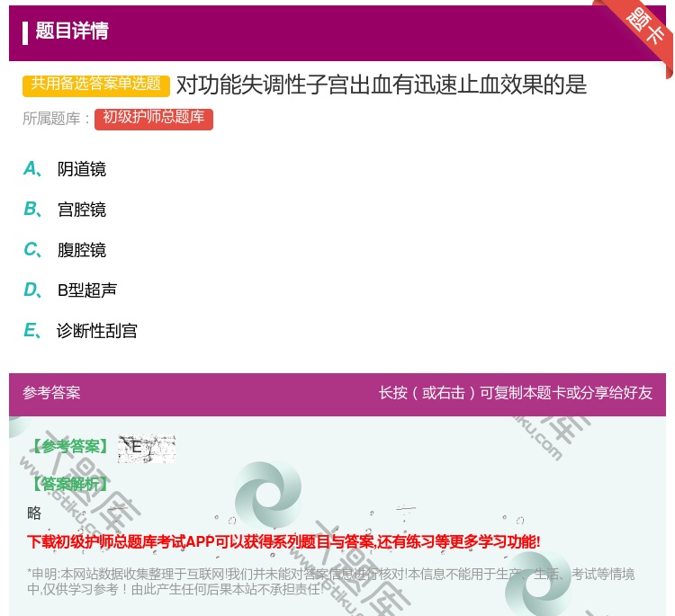This screenshot has height=616, width=675.
Task: Click the 略 explanation text
Action: pyautogui.click(x=34, y=513)
